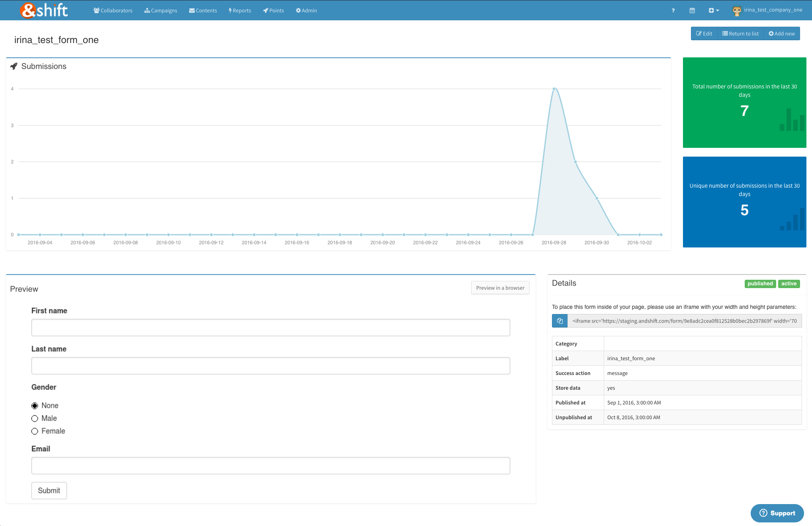Click the copy iframe code icon

tap(560, 321)
